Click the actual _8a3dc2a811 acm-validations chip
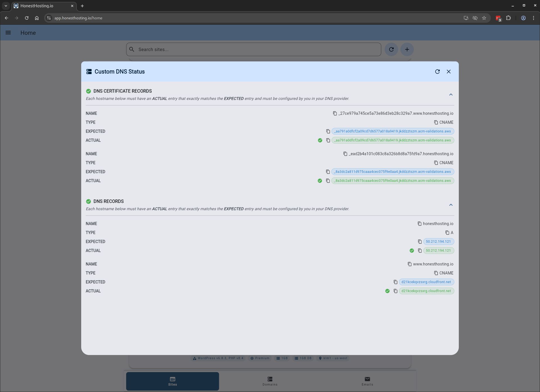 pyautogui.click(x=392, y=181)
